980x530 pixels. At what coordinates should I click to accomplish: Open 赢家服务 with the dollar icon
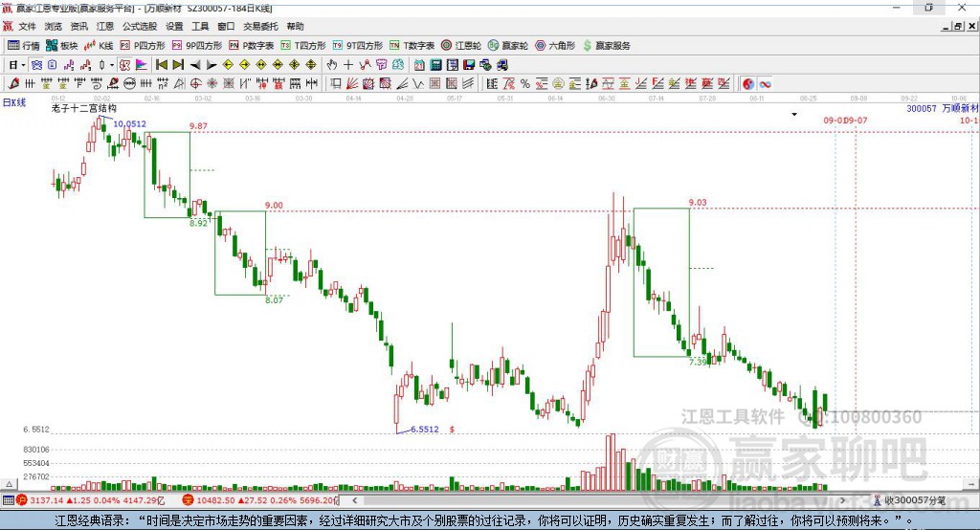pyautogui.click(x=606, y=46)
